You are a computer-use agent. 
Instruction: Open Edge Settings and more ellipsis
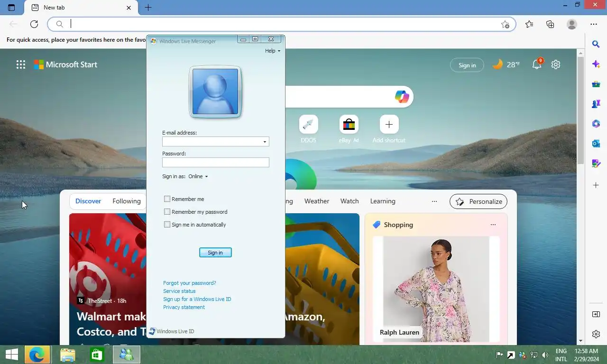click(594, 24)
